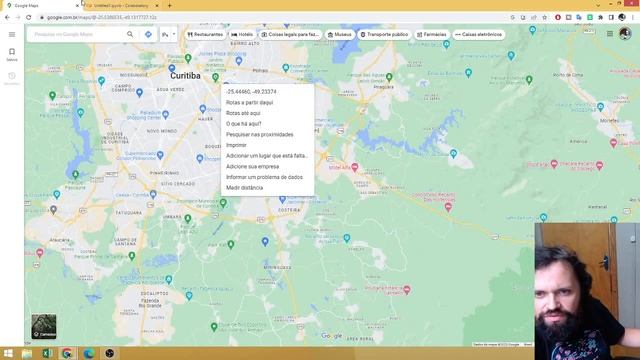
Task: Choose Adicione sua empresa
Action: (x=267, y=167)
